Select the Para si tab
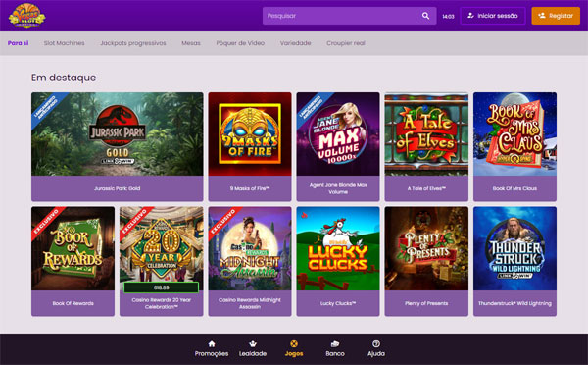The image size is (588, 365). (x=18, y=43)
